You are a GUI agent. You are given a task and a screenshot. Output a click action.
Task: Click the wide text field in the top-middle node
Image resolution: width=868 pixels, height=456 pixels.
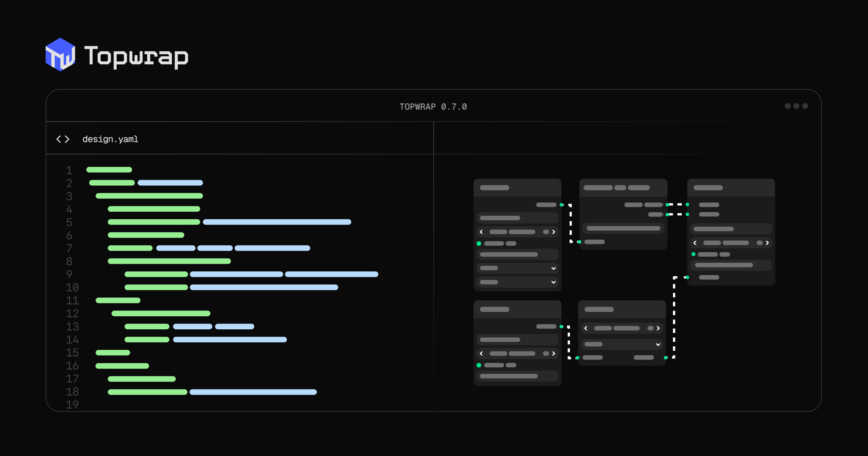(x=623, y=228)
